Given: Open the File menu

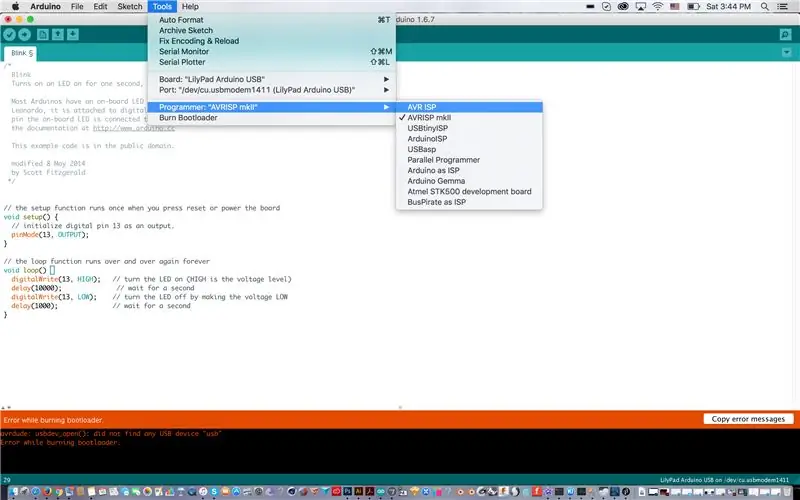Looking at the screenshot, I should 77,7.
